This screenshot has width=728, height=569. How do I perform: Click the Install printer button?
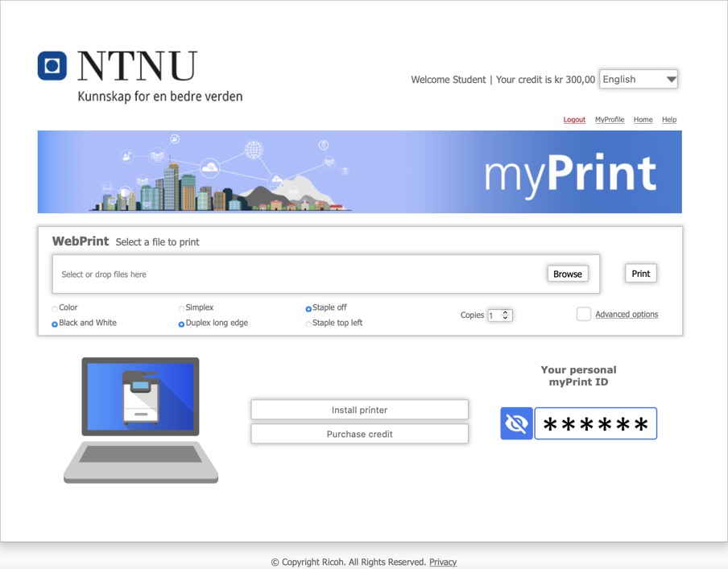tap(360, 410)
